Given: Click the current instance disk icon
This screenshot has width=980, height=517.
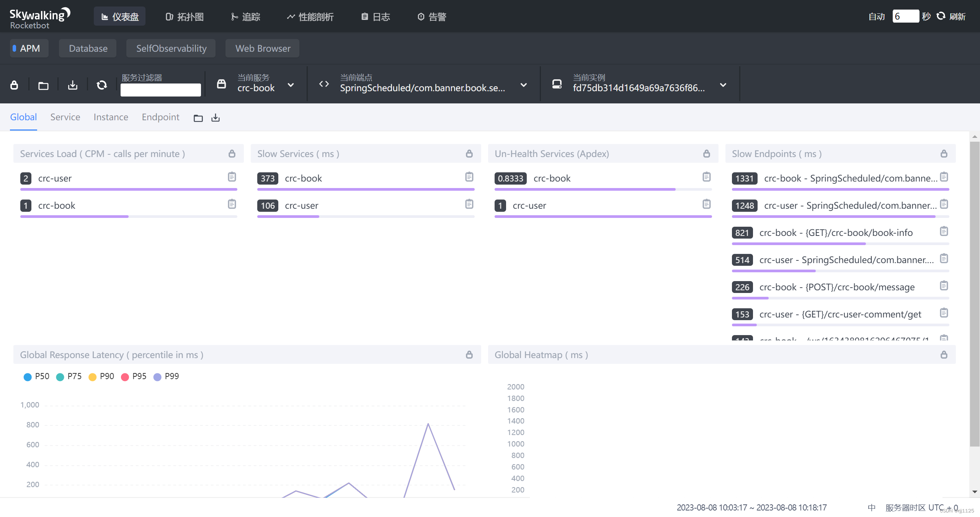Looking at the screenshot, I should pyautogui.click(x=557, y=84).
